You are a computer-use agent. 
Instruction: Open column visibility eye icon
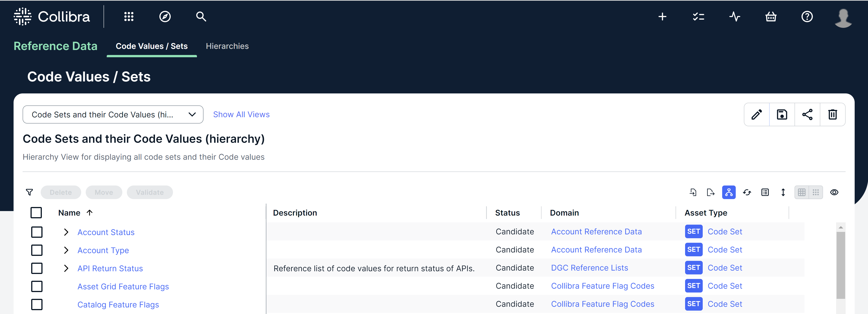point(834,192)
